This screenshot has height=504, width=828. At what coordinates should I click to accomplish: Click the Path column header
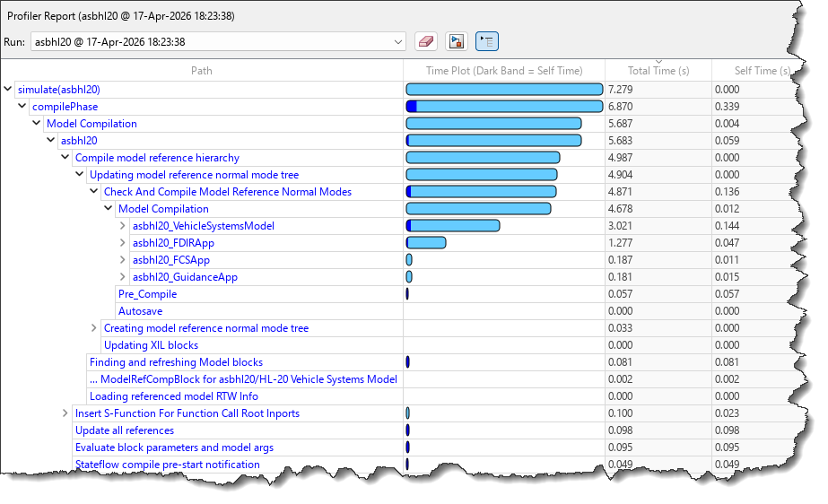[x=202, y=71]
